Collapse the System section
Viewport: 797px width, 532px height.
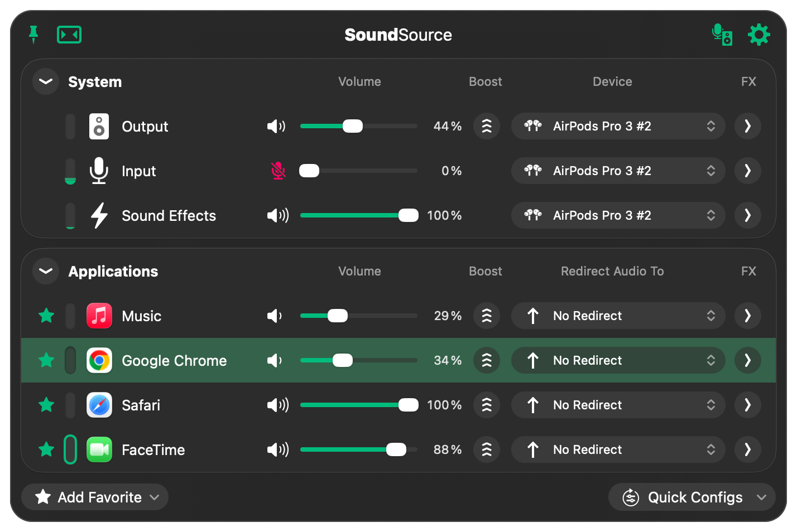pyautogui.click(x=46, y=81)
